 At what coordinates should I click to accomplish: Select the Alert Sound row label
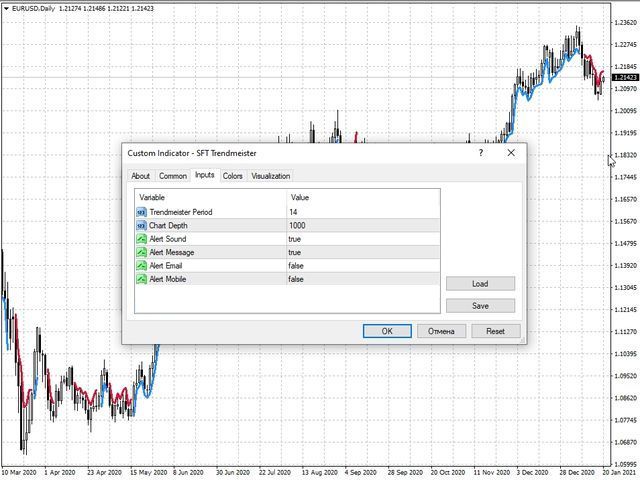coord(168,239)
